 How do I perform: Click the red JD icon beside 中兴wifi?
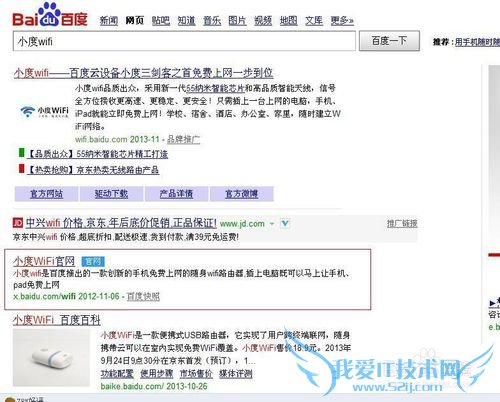click(18, 223)
